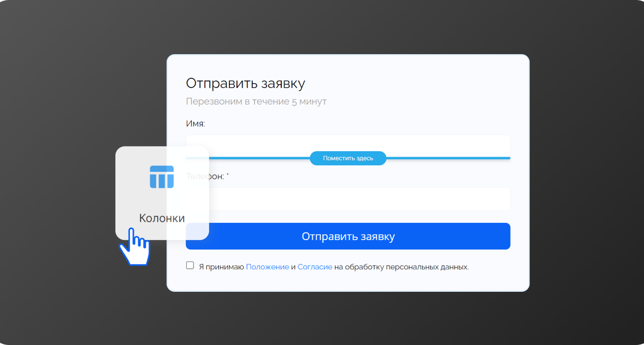This screenshot has width=644, height=345.
Task: Click the Имя: field label
Action: tap(195, 124)
